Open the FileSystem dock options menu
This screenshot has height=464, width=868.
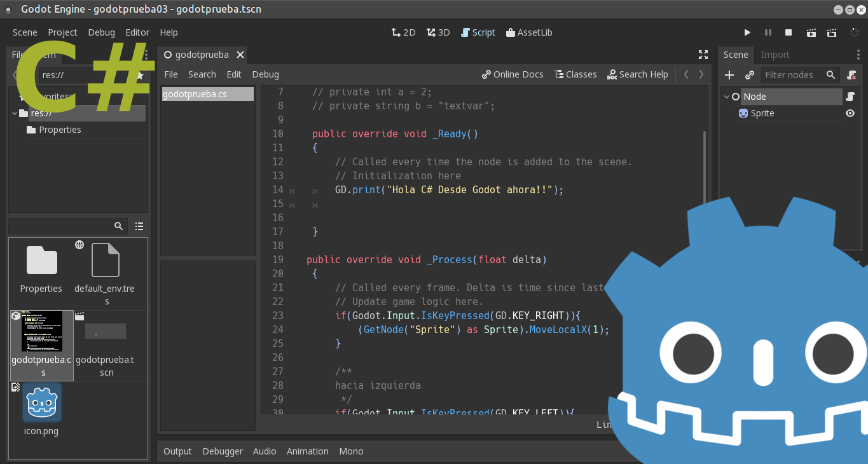pos(146,55)
